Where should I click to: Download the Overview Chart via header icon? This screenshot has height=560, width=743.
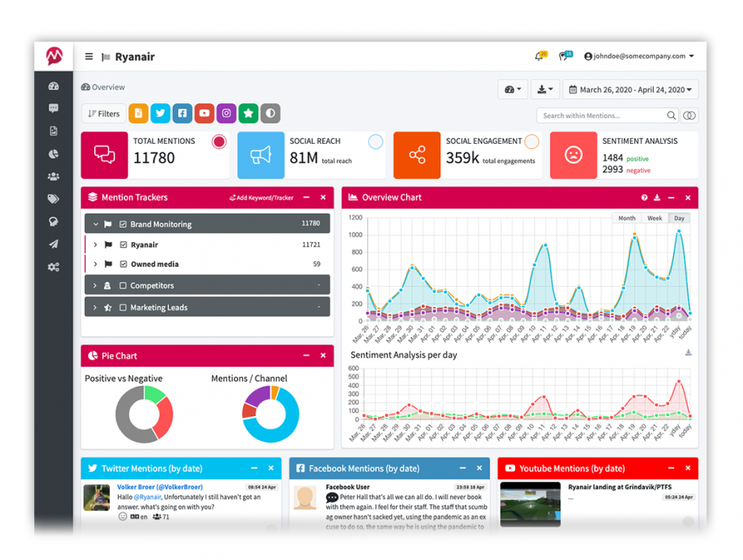(x=657, y=198)
